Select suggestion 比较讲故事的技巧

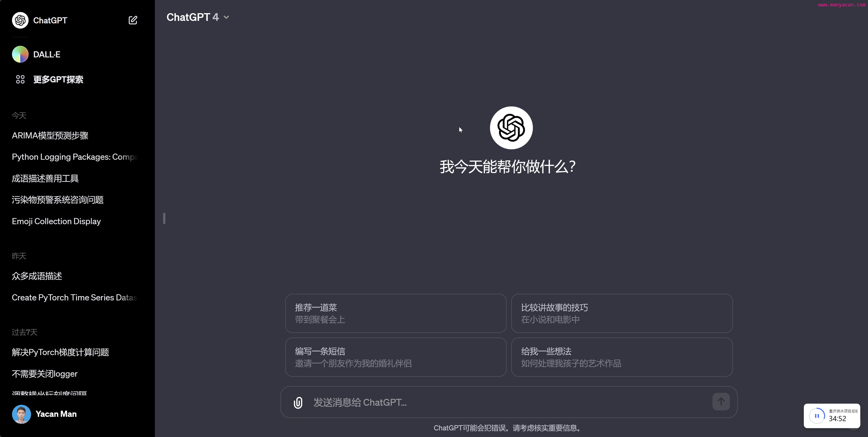coord(622,313)
